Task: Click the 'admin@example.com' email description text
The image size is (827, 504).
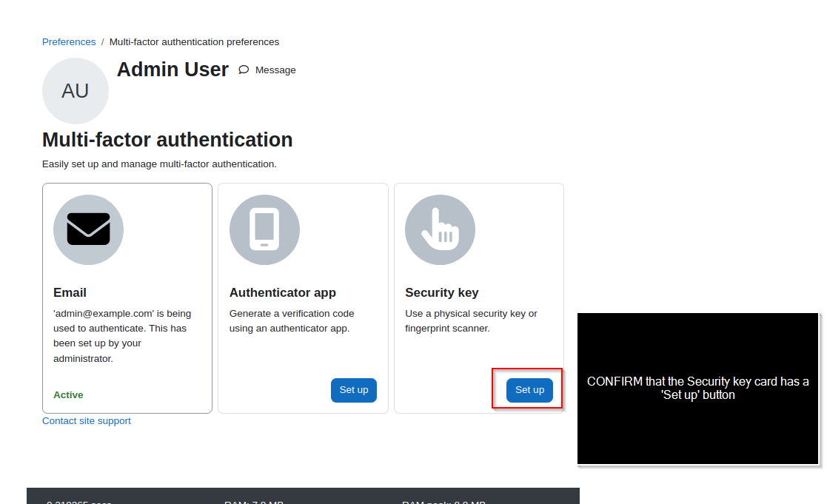Action: tap(122, 336)
